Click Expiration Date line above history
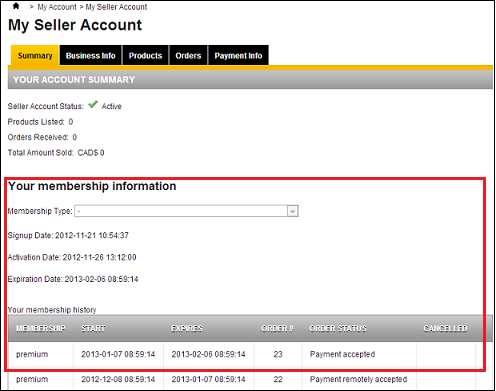Image resolution: width=496 pixels, height=391 pixels. point(73,279)
